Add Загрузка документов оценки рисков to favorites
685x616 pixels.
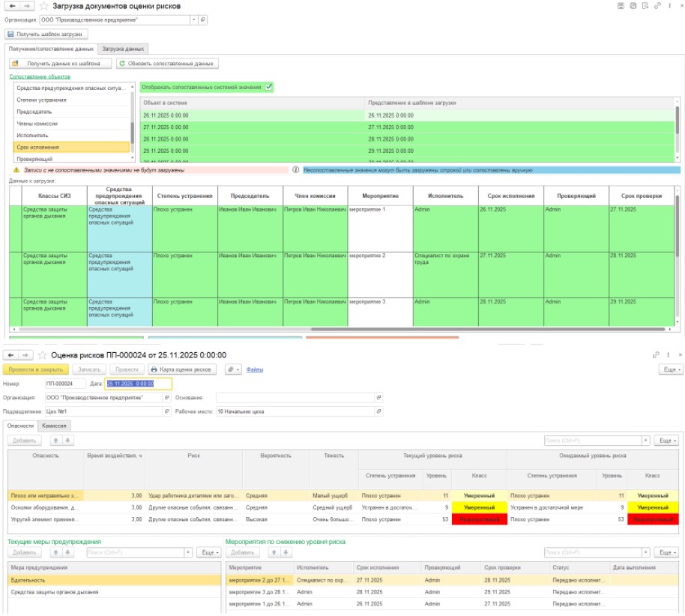[x=43, y=6]
